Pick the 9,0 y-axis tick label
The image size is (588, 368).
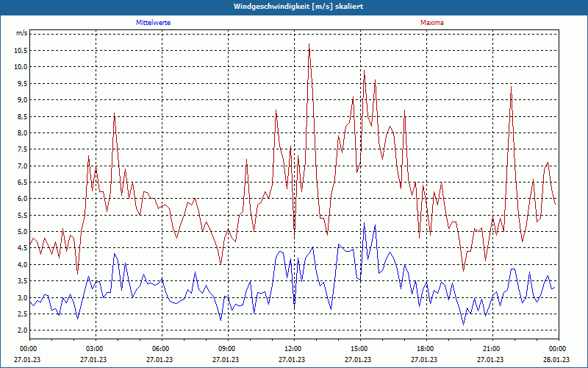click(x=22, y=100)
